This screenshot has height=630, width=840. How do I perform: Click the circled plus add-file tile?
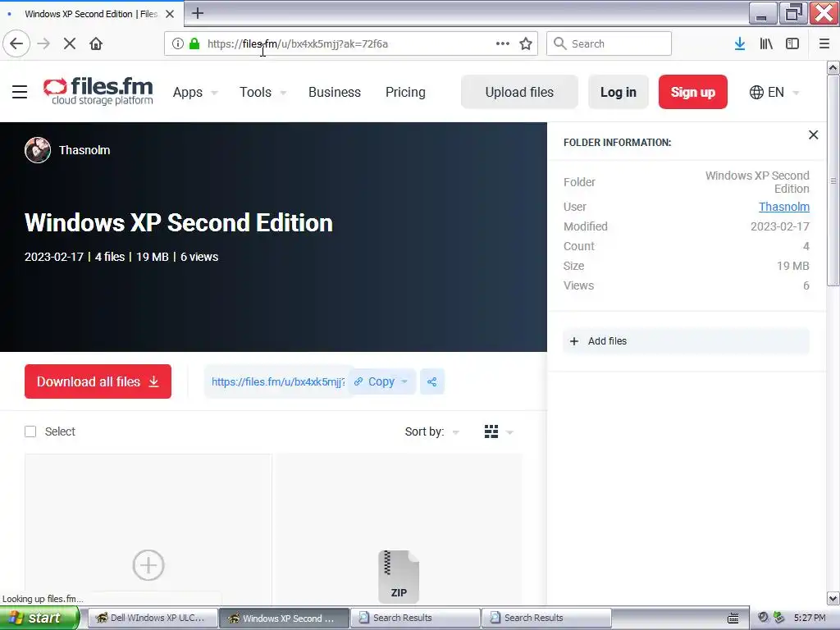(x=148, y=564)
